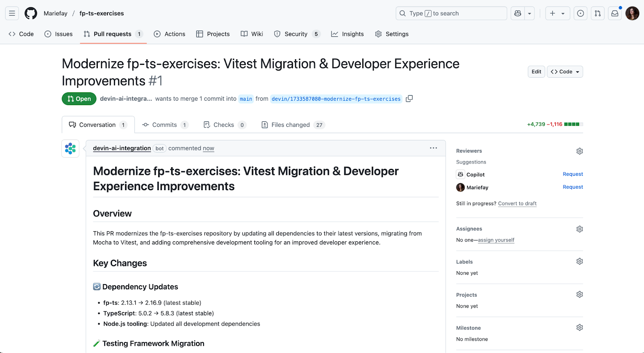Open repository Settings tab

[392, 34]
